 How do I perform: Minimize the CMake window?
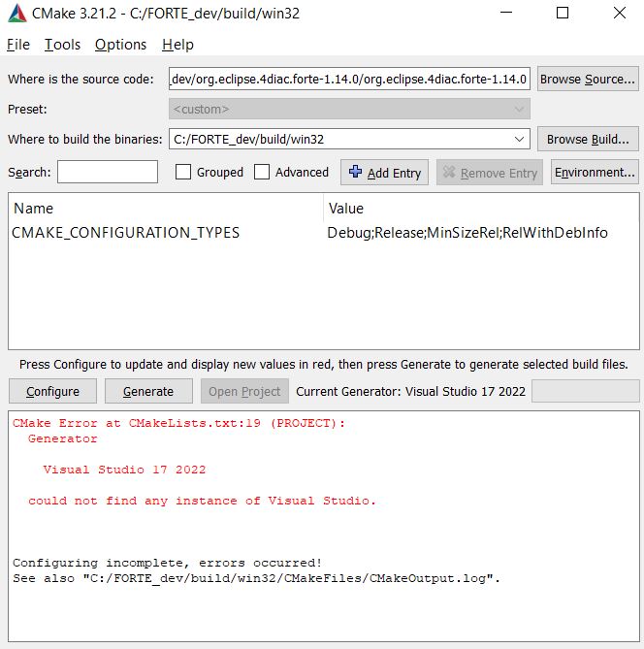(x=506, y=13)
